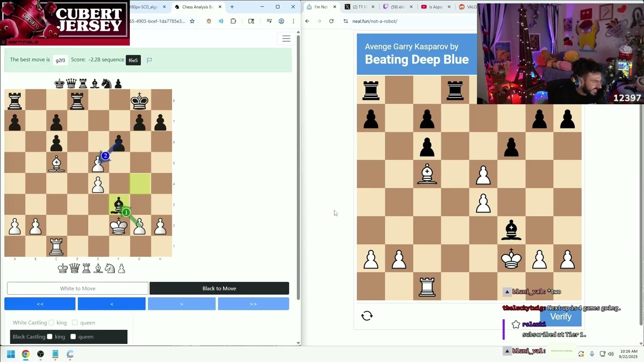Click the white king on f2 of the analysis board

119,226
